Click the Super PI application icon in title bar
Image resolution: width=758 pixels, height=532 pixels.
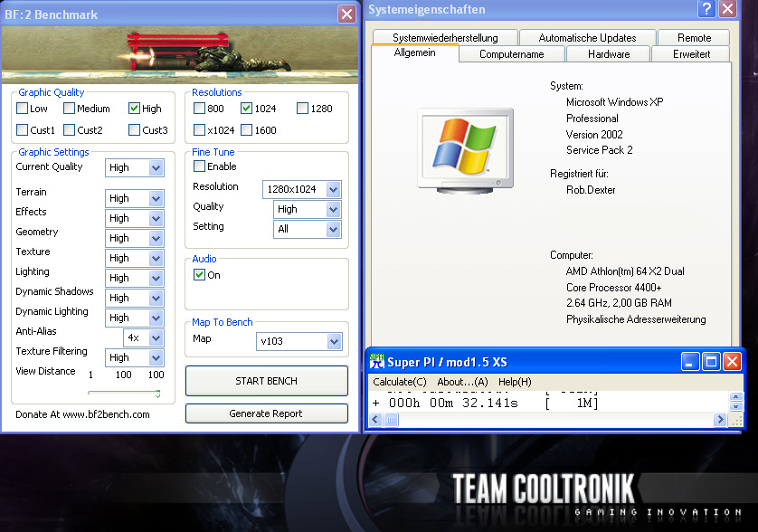(376, 362)
